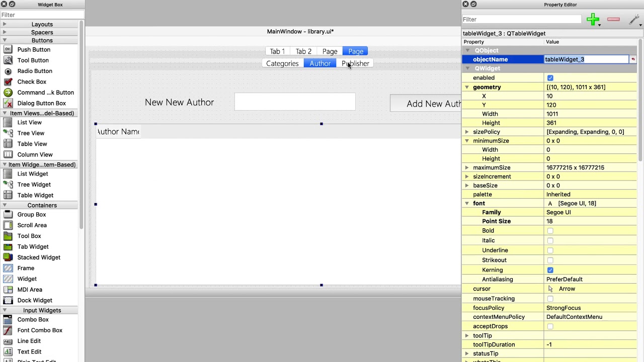Pick the Font Combo Box widget icon
The width and height of the screenshot is (644, 362).
click(x=8, y=330)
